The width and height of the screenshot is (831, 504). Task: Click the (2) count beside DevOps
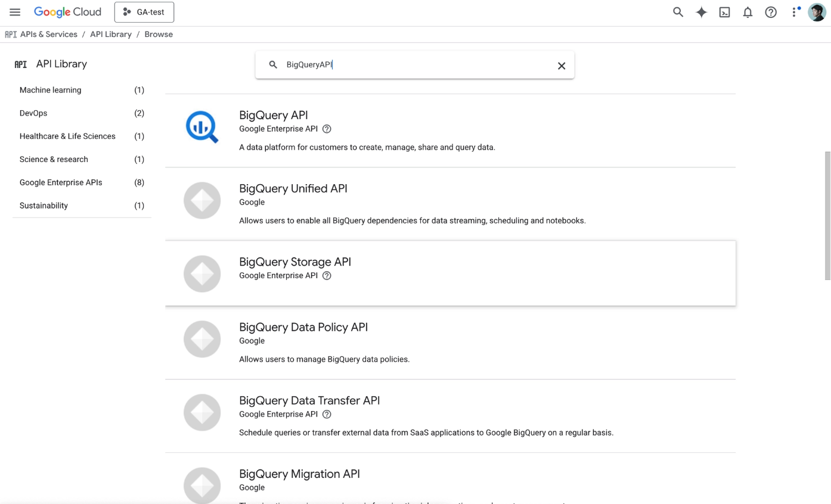pos(139,113)
